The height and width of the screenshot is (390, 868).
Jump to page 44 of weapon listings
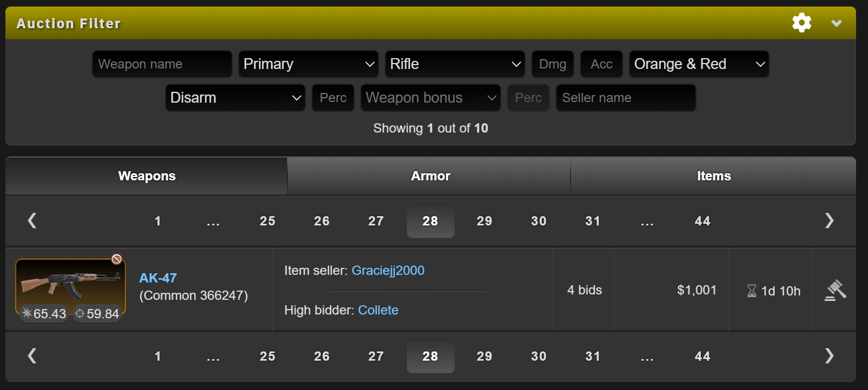coord(702,221)
